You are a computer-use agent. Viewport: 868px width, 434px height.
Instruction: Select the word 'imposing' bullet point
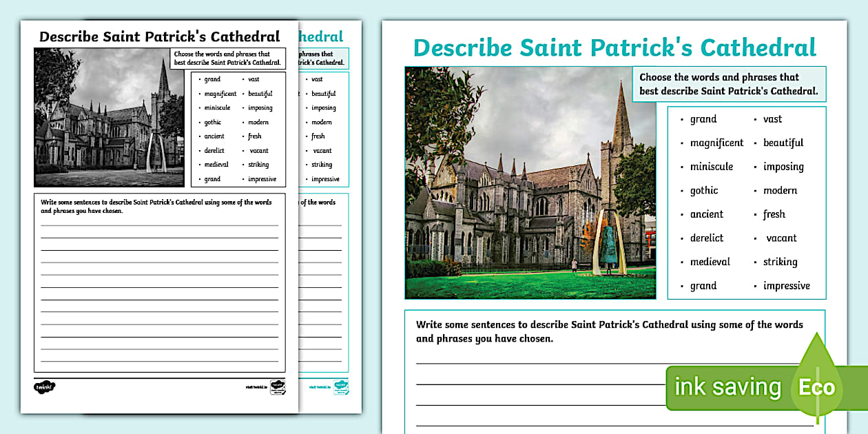[x=782, y=166]
